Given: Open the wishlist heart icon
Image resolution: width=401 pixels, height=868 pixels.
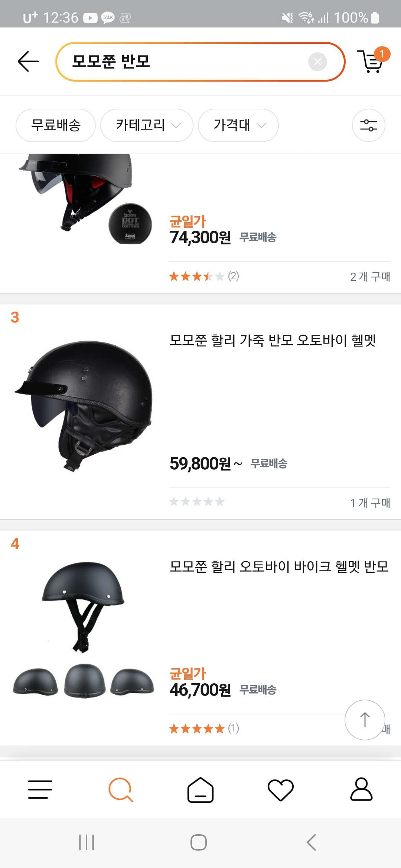Looking at the screenshot, I should click(281, 789).
